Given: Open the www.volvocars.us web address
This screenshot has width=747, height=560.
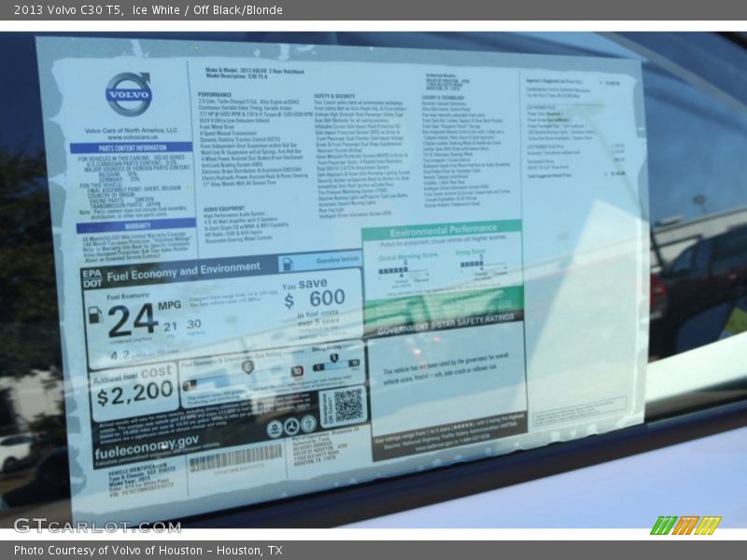Looking at the screenshot, I should click(x=132, y=137).
